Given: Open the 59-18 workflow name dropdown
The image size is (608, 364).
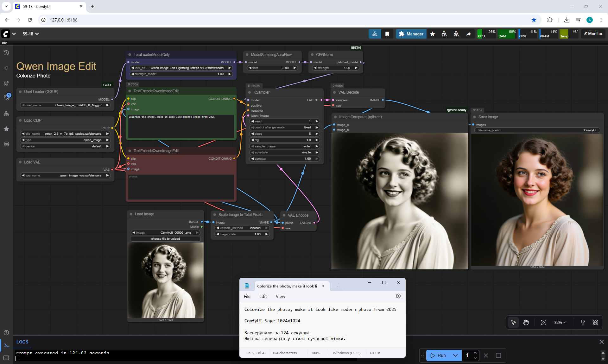Looking at the screenshot, I should point(31,34).
